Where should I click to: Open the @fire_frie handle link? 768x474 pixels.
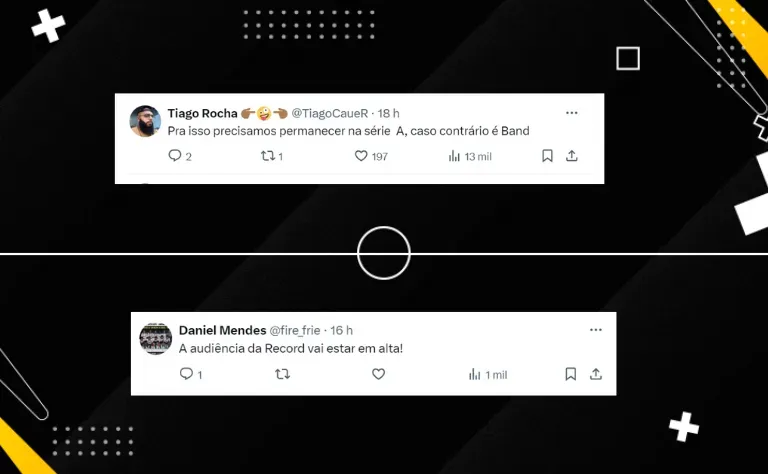[x=295, y=331]
